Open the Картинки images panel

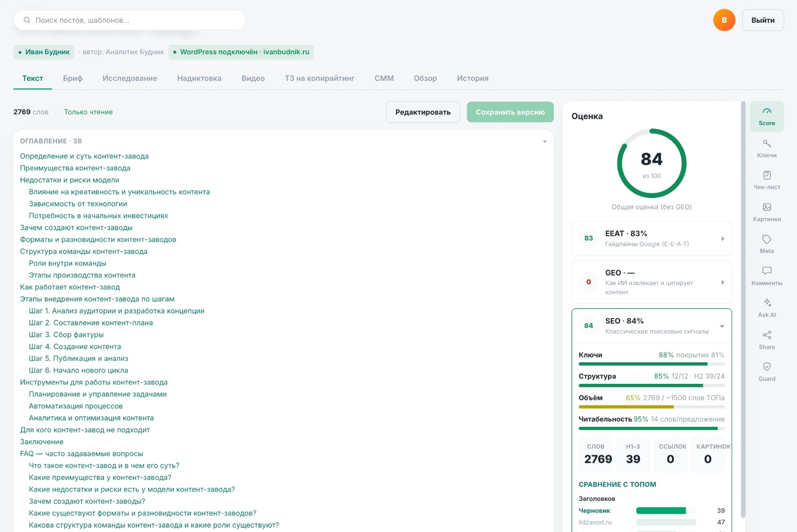pos(767,212)
